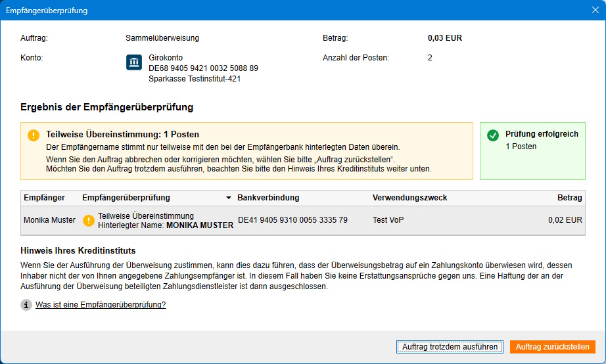Click the Teilweise Übereinstimmung banner heading
The width and height of the screenshot is (606, 364).
[x=122, y=135]
